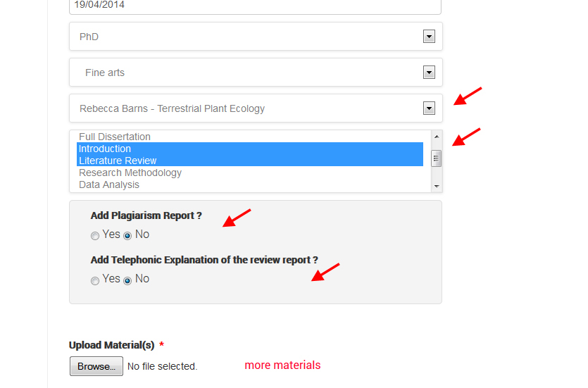Image resolution: width=588 pixels, height=388 pixels.
Task: Choose No for Add Plagiarism Report
Action: [x=127, y=235]
